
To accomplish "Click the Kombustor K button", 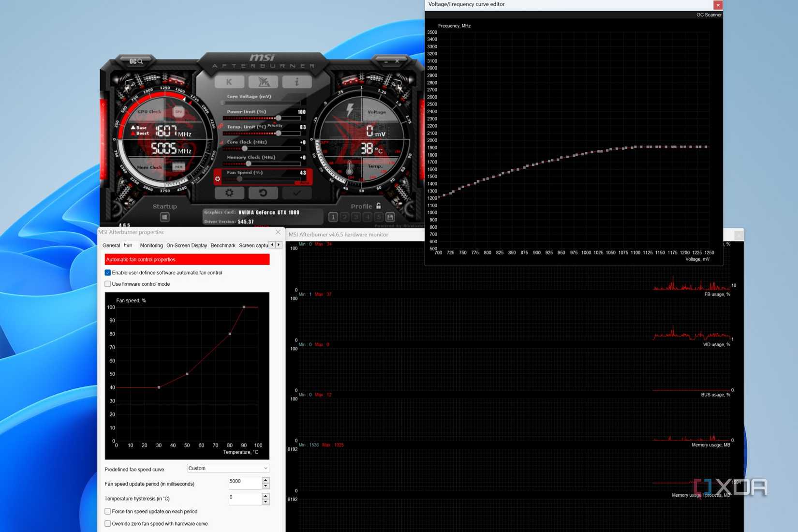I will tap(229, 82).
